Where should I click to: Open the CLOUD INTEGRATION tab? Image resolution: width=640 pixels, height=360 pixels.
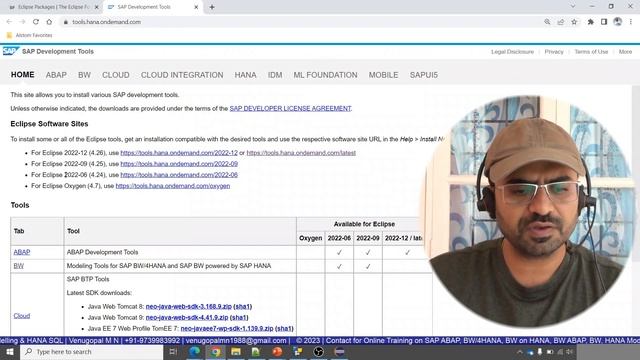[182, 75]
